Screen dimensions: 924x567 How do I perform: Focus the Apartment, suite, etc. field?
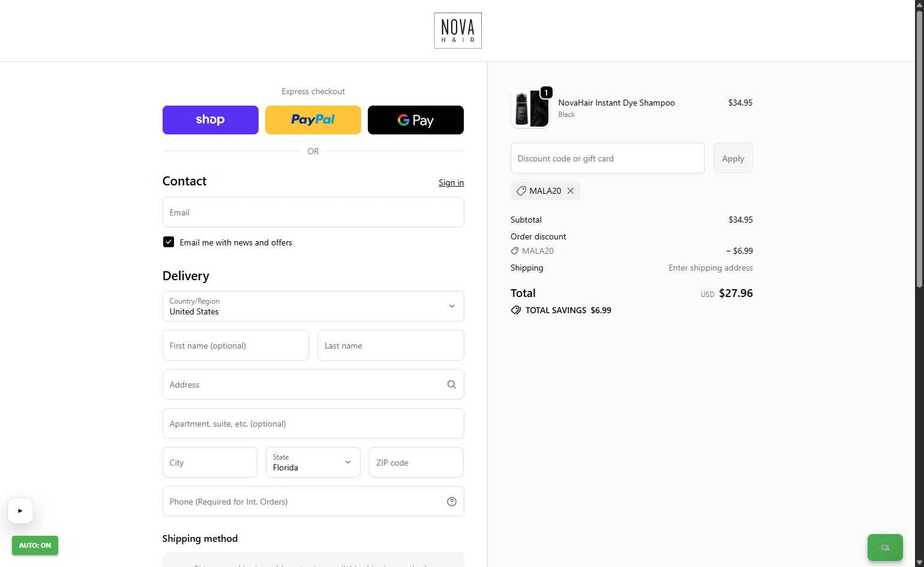tap(313, 424)
